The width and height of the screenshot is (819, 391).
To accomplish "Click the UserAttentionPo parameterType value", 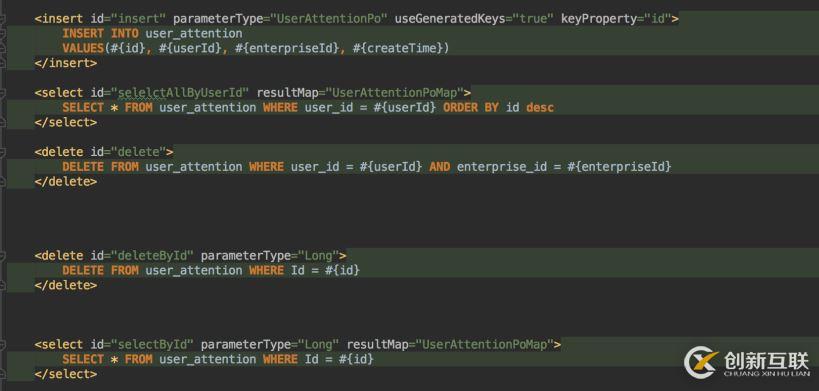I will tap(332, 19).
